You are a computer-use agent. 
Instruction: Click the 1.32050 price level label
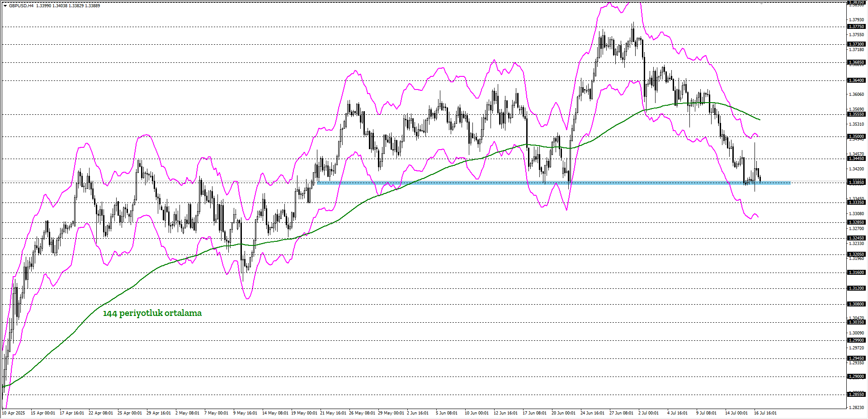coord(856,254)
